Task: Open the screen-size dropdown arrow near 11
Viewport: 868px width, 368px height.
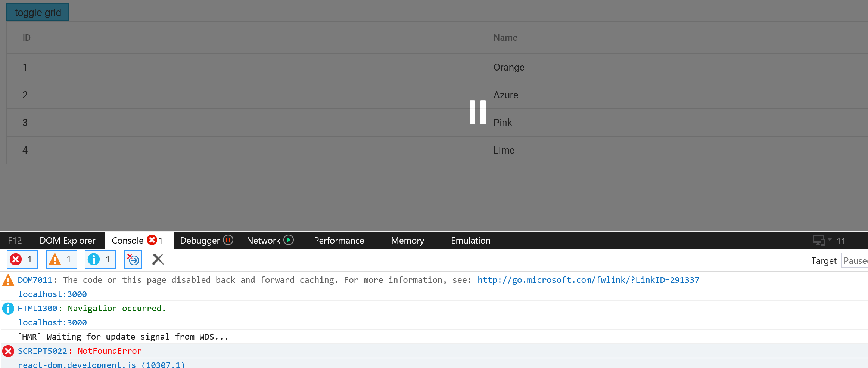Action: 830,240
